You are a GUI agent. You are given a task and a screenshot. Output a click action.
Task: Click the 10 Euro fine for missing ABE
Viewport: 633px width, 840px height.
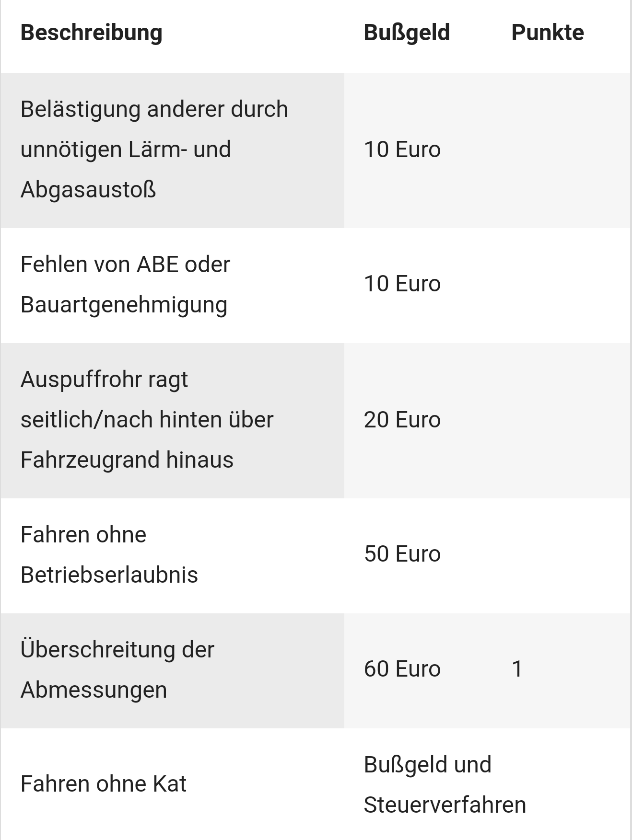click(402, 284)
